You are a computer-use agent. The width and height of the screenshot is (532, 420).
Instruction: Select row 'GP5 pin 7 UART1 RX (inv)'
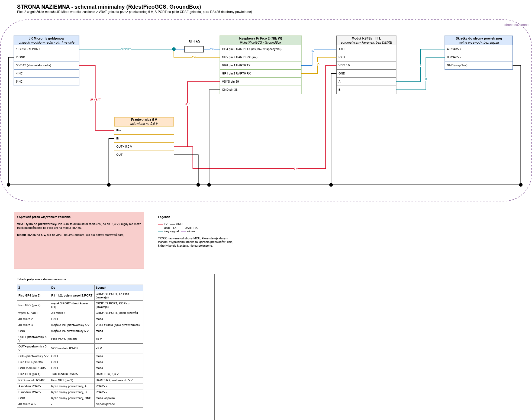[260, 57]
